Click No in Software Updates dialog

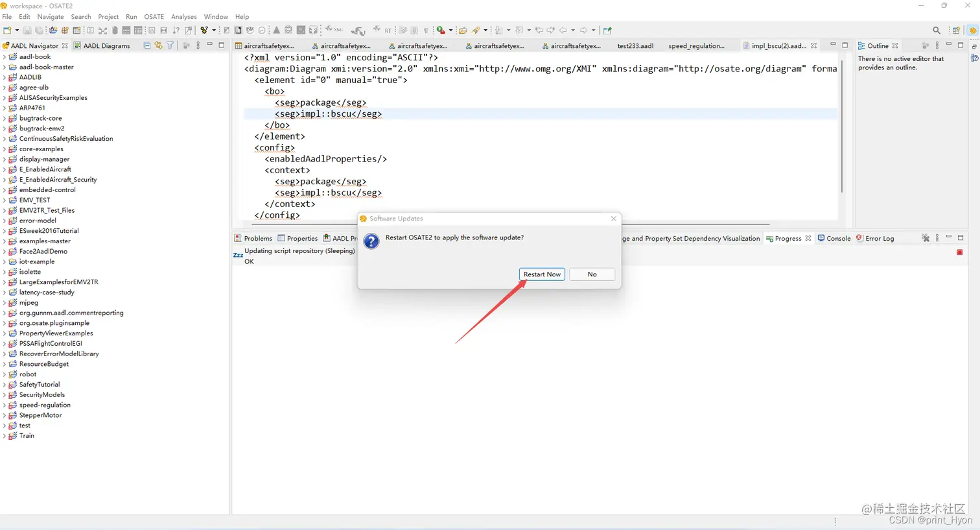[592, 274]
